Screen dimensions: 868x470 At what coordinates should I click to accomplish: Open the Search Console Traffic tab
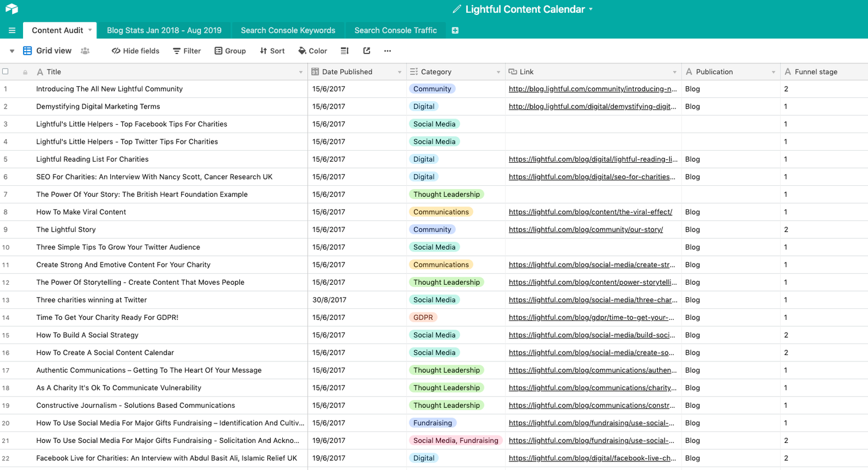click(x=395, y=30)
